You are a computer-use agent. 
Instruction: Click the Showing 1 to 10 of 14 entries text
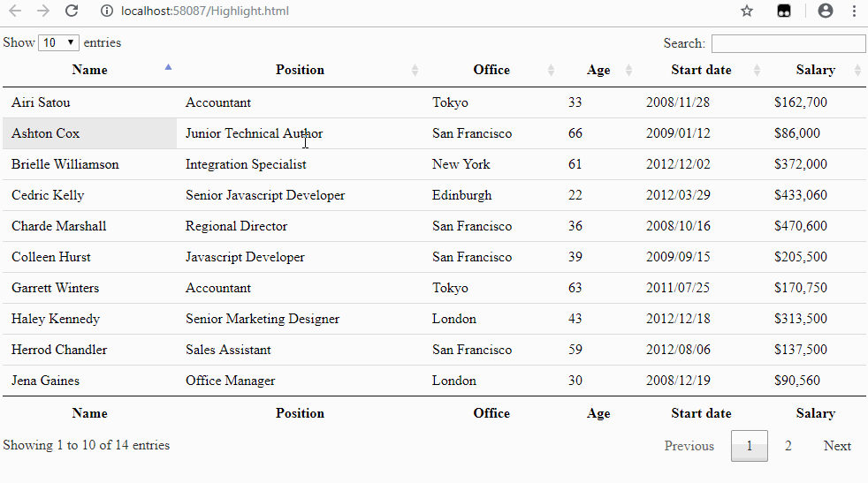(x=87, y=445)
